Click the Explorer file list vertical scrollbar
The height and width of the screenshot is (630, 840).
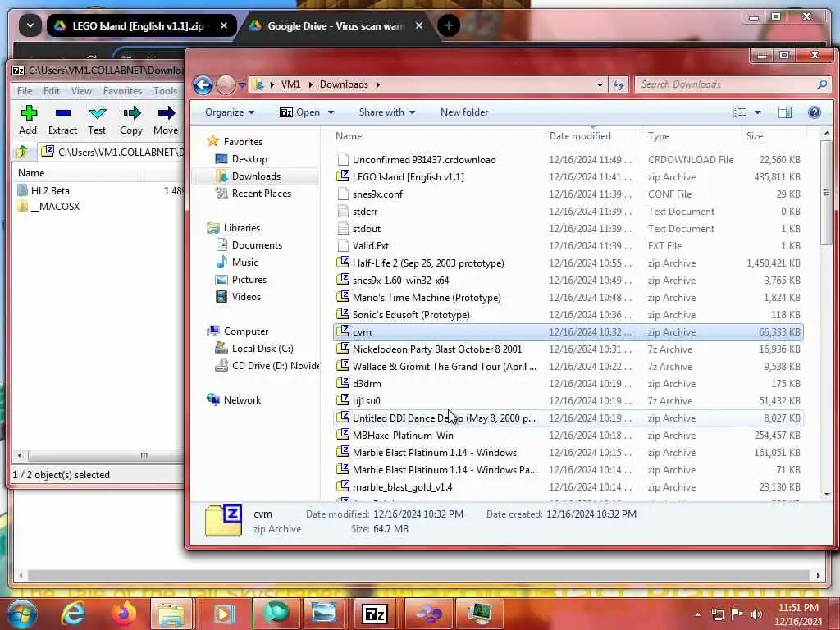[x=826, y=193]
